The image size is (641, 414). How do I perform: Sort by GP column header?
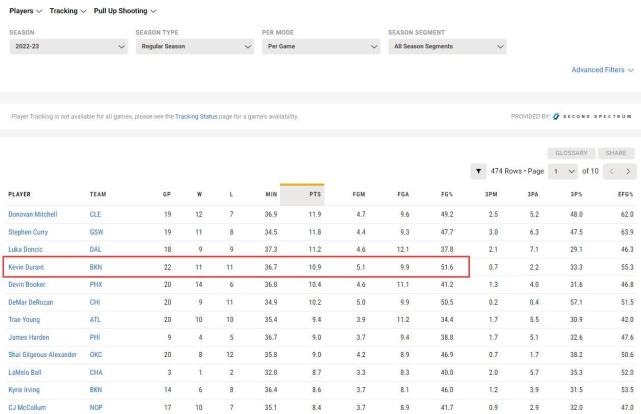167,195
